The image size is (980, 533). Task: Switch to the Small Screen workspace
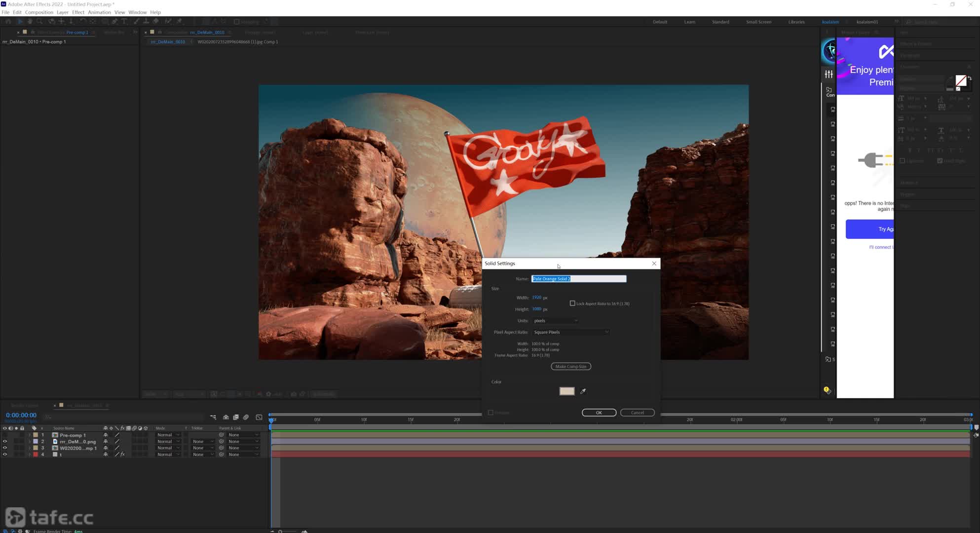(x=758, y=22)
